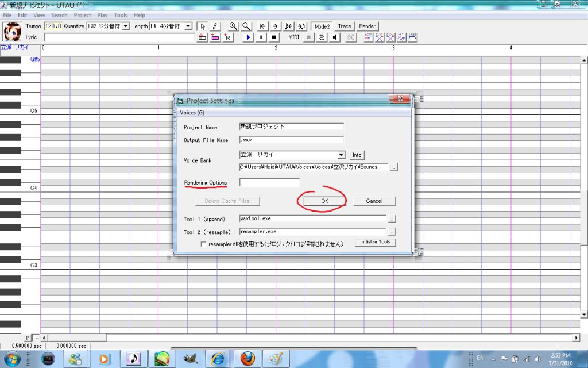Click the Rendering Options input field
This screenshot has width=588, height=368.
click(269, 182)
